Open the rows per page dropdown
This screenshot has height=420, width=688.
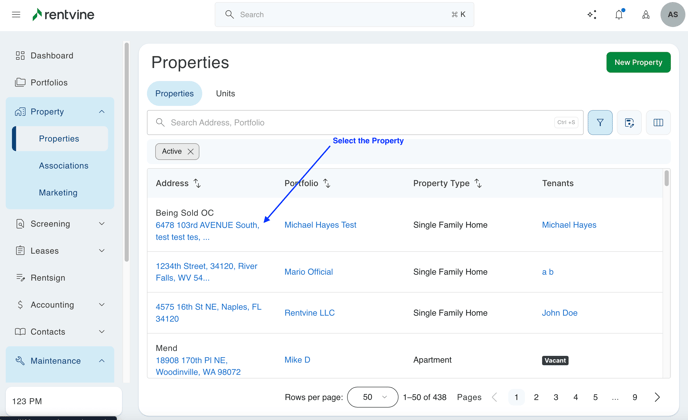(x=372, y=397)
